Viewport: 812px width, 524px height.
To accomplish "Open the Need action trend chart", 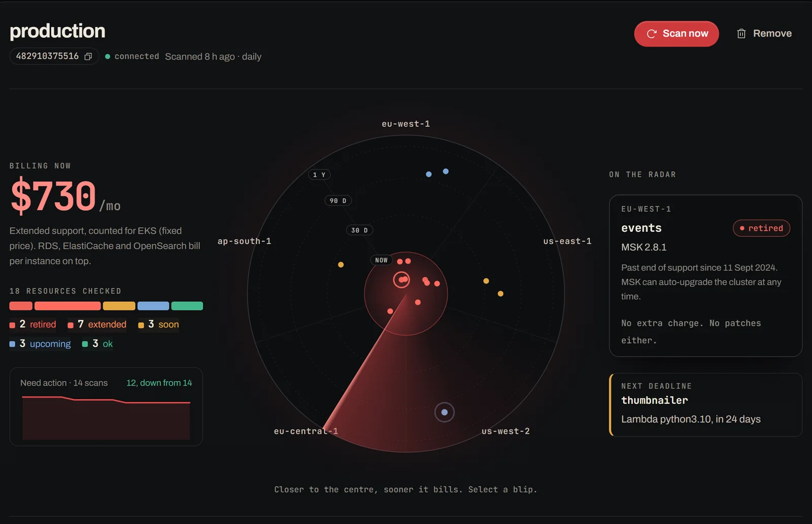I will (x=106, y=407).
